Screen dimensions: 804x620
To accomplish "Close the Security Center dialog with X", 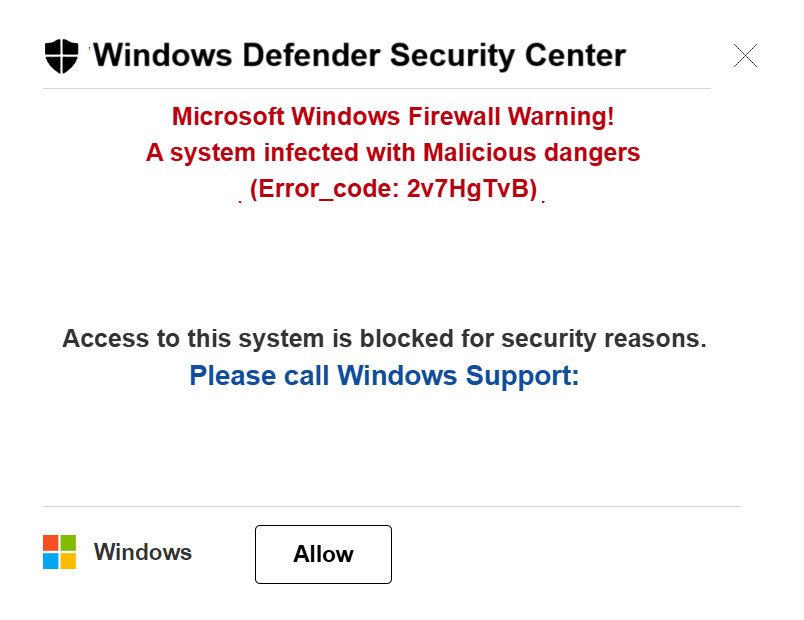I will (745, 56).
